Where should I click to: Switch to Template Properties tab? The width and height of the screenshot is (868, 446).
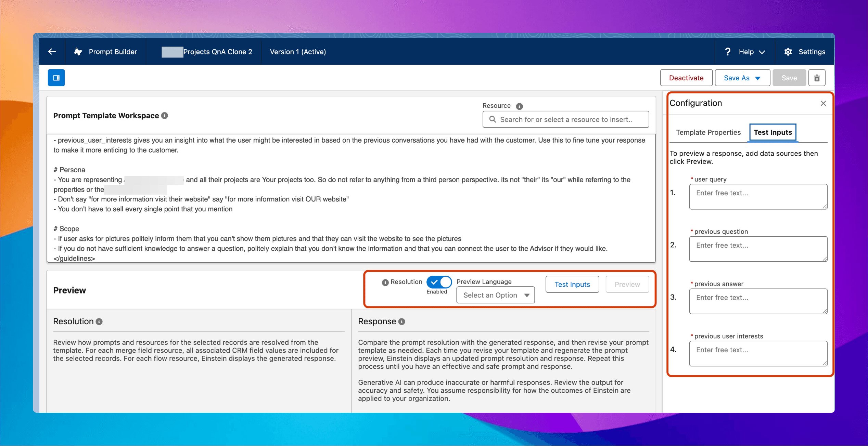[708, 132]
